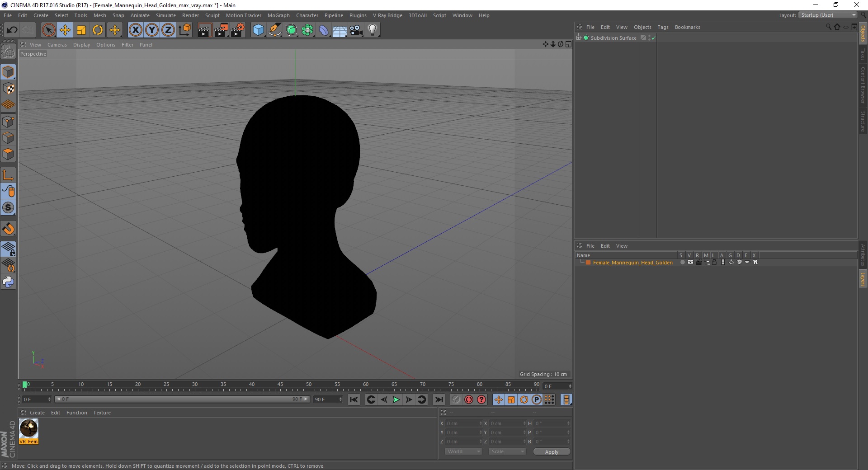Screen dimensions: 868x470
Task: Apply the coordinate values
Action: [x=552, y=452]
